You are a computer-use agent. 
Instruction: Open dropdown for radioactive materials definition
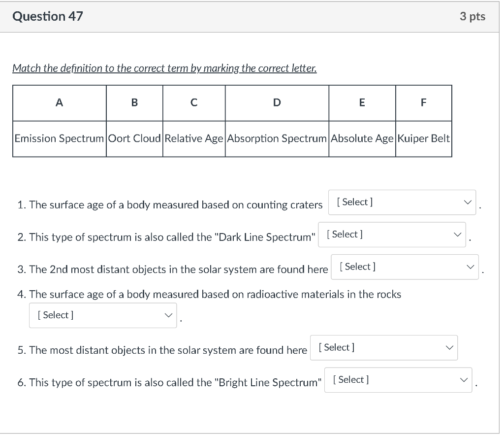coord(103,315)
